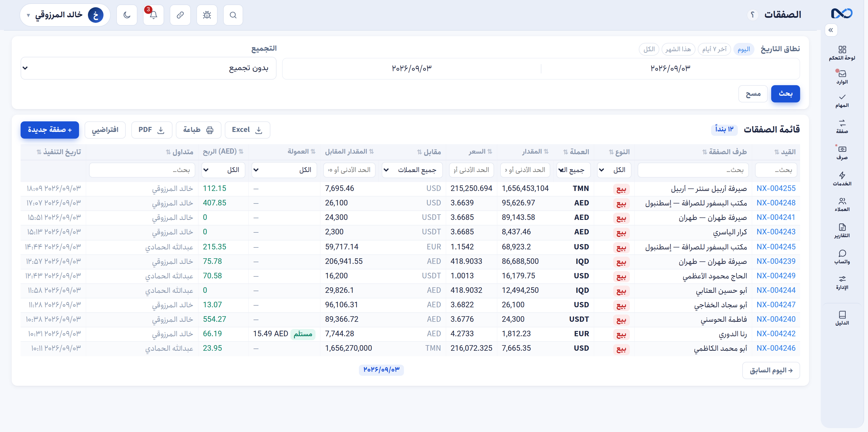Click the بحث search button
The height and width of the screenshot is (432, 868).
point(785,94)
